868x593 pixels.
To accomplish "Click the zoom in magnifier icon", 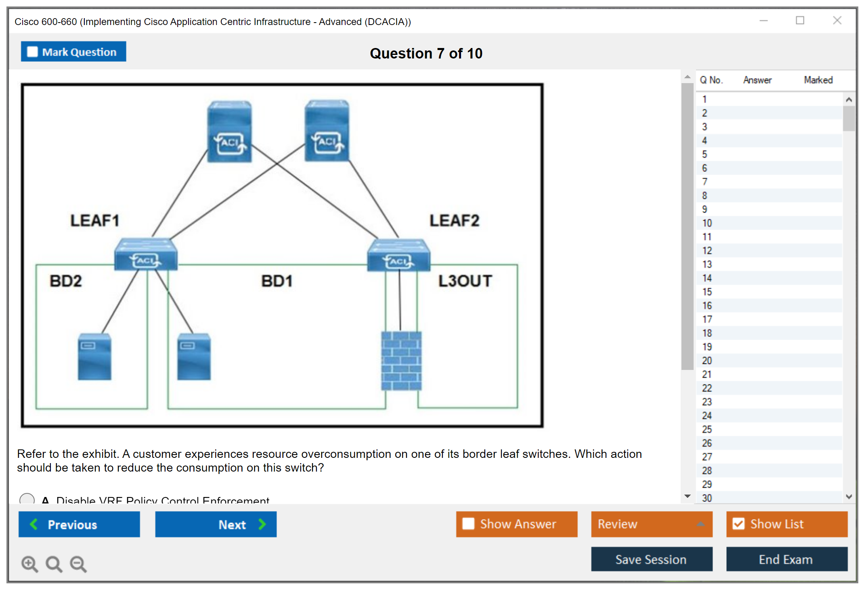I will (x=29, y=564).
